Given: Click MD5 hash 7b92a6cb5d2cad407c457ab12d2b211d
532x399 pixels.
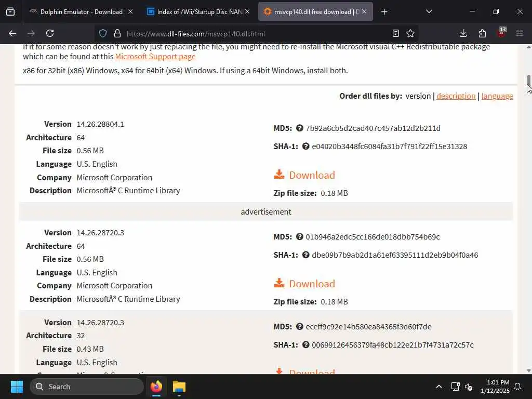Looking at the screenshot, I should click(373, 128).
